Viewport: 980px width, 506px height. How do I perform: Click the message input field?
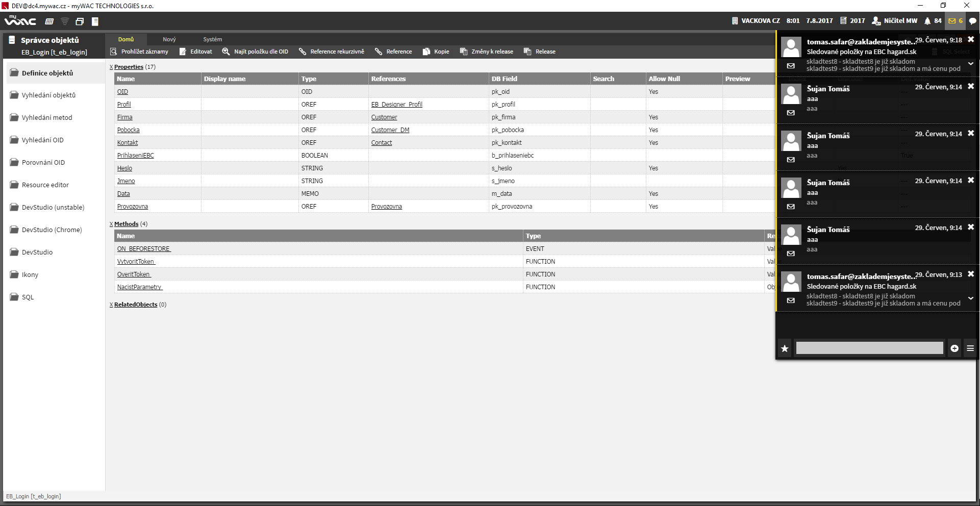[869, 348]
